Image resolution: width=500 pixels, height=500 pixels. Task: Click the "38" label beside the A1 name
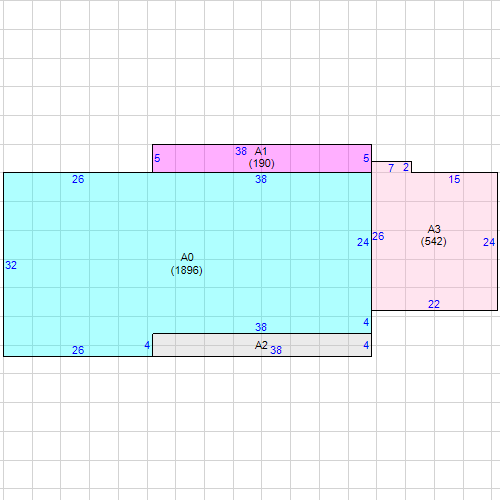tap(241, 151)
